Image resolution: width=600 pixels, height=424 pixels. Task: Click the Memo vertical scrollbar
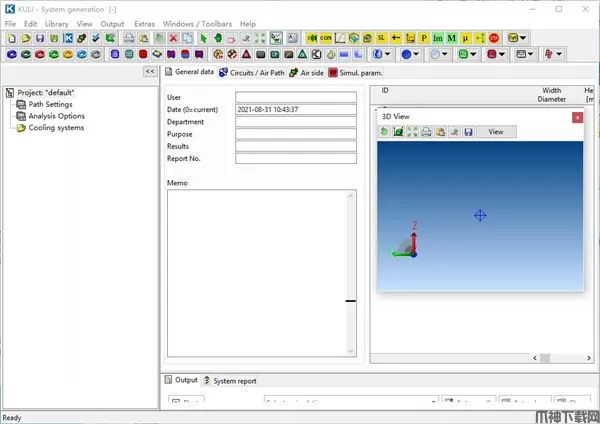(350, 272)
